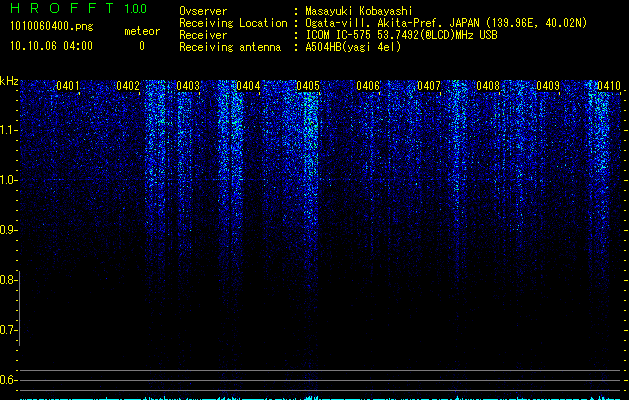This screenshot has width=629, height=400.
Task: Click the Receiving Location label
Action: pos(233,23)
